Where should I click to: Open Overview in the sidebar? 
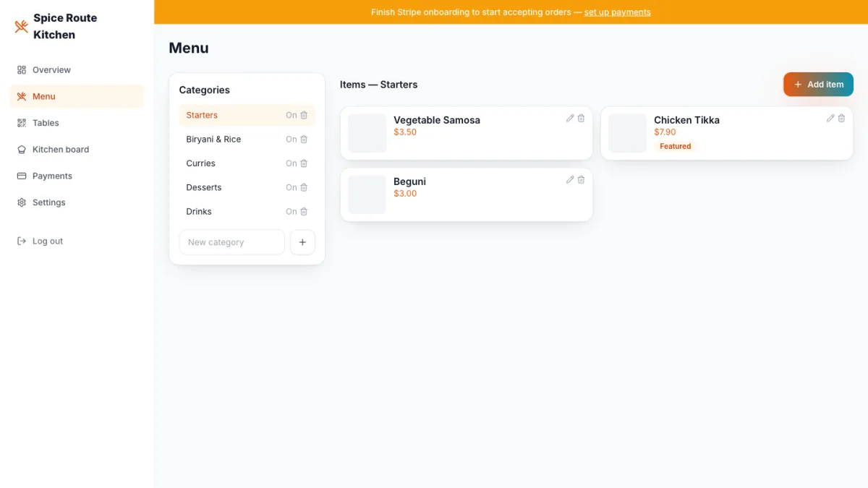[77, 70]
